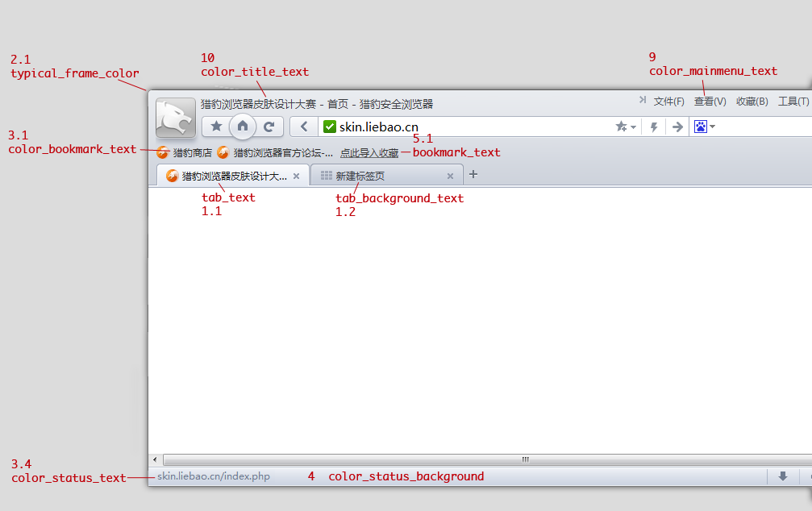Collapse the menu bar chevron icon
This screenshot has width=812, height=511.
click(643, 100)
